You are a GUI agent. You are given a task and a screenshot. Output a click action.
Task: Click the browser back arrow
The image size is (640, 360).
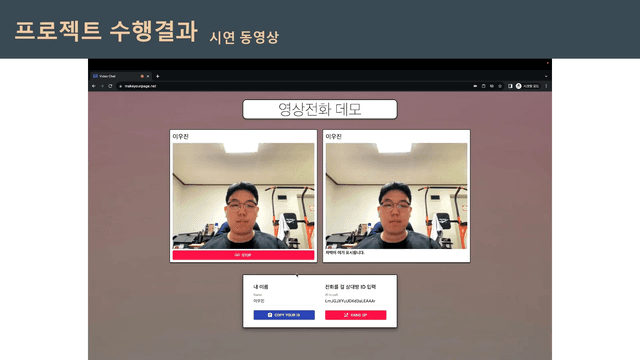tap(94, 86)
